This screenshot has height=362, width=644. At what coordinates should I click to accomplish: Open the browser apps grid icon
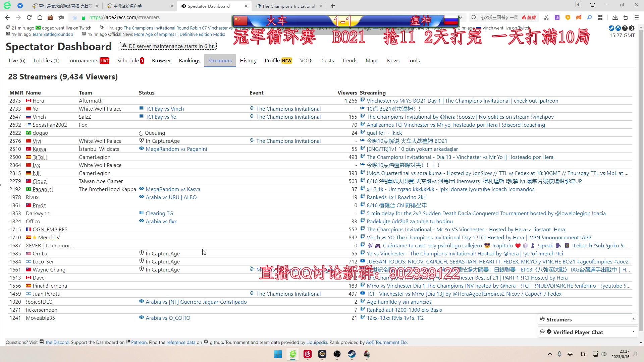600,17
